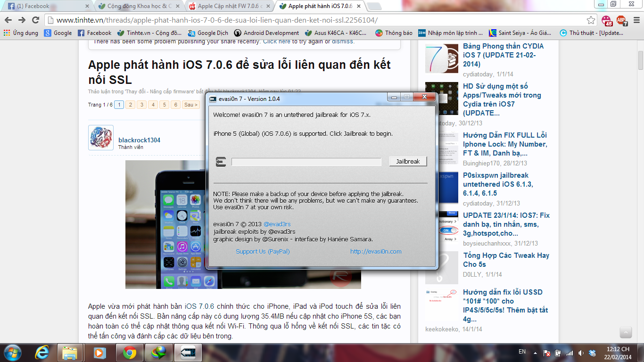Switch to Cộng đồng Khoa học tab

pyautogui.click(x=137, y=6)
